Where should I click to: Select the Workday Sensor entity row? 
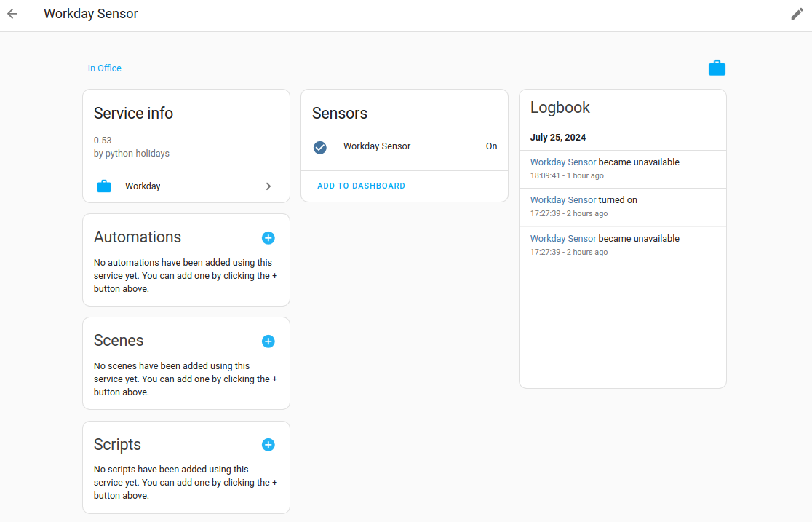pos(377,146)
